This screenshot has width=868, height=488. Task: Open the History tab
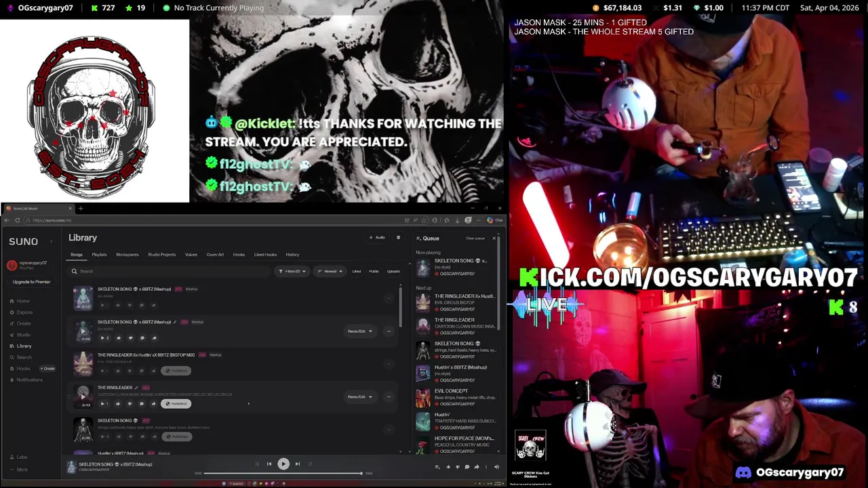(292, 255)
